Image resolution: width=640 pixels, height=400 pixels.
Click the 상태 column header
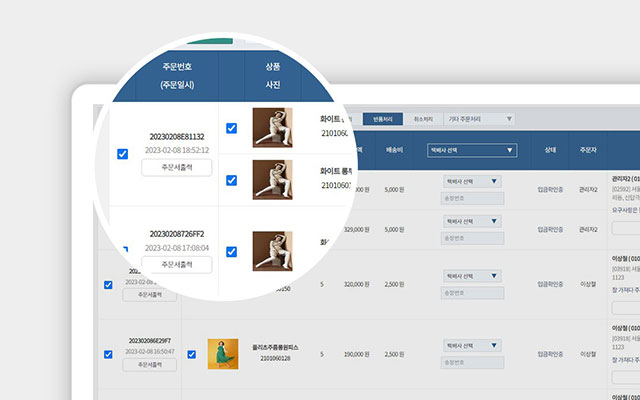549,150
